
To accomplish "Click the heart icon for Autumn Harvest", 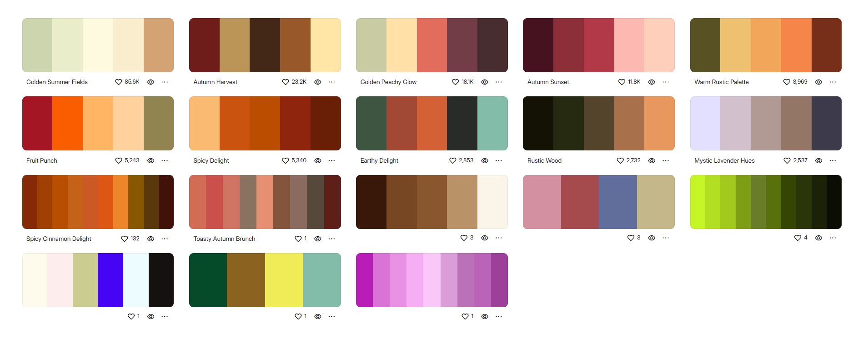I will [x=286, y=82].
